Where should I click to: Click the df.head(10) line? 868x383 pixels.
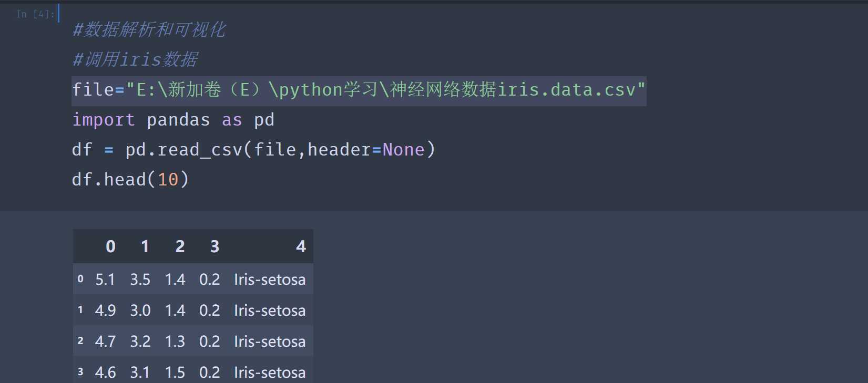[130, 180]
